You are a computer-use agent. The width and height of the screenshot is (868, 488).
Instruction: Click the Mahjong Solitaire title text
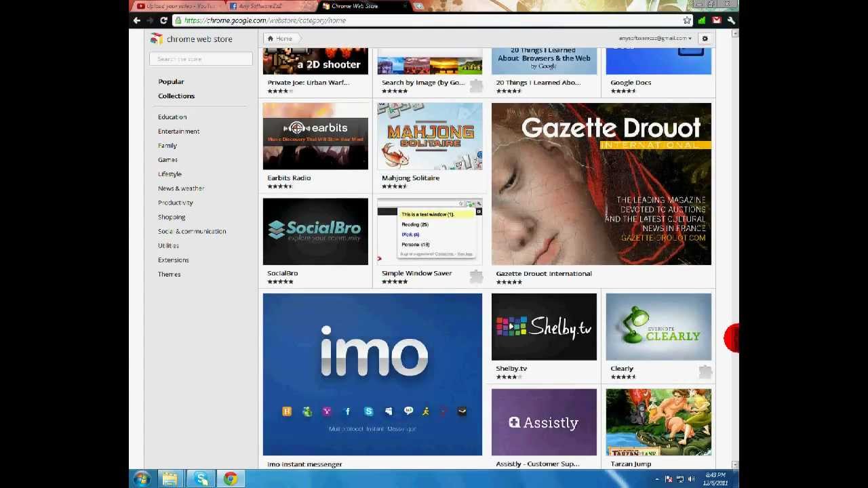(410, 178)
